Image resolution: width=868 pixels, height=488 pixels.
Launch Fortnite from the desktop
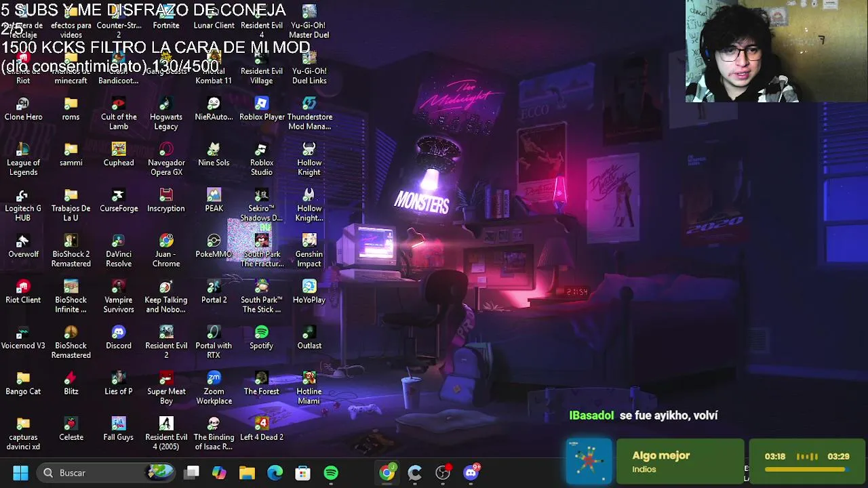coord(166,18)
